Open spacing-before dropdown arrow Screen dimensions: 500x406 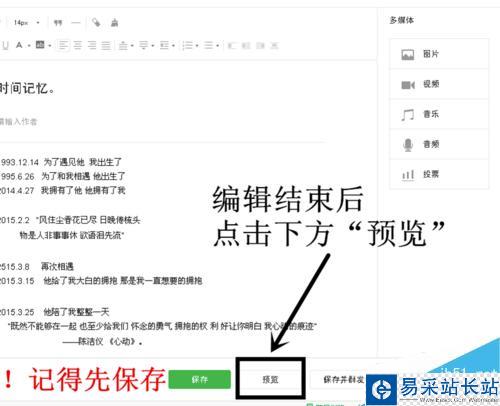coord(132,46)
